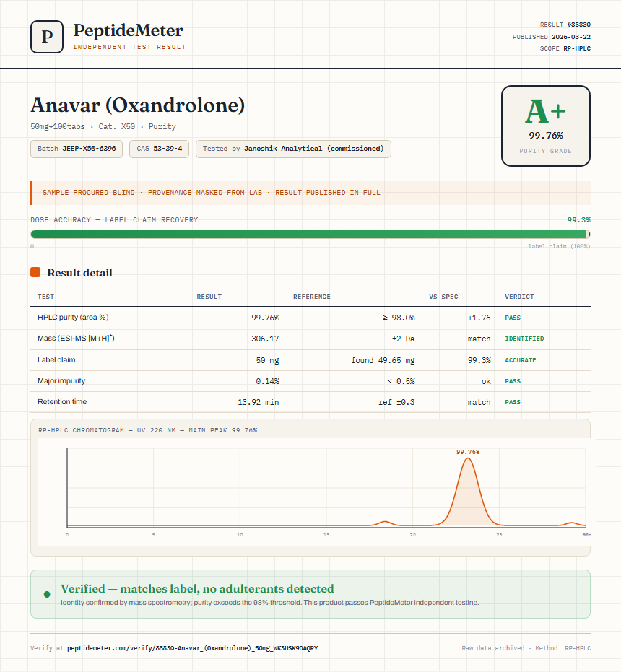Click the label claim (100%) bar caption
Viewport: 621px width, 672px height.
(x=559, y=246)
